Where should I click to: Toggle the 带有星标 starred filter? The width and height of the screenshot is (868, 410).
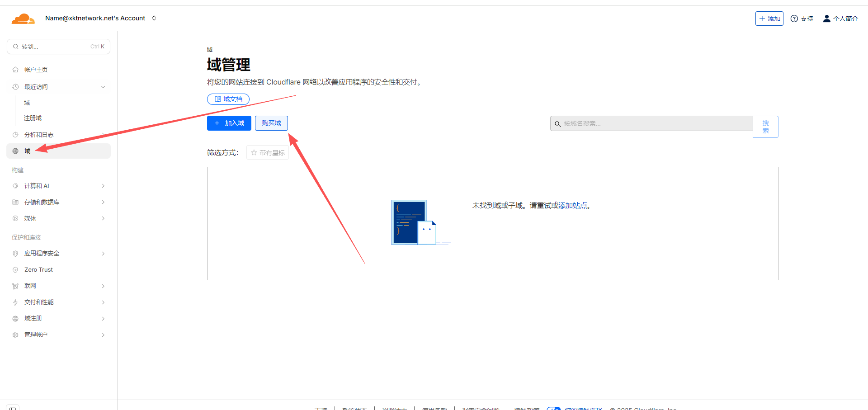tap(268, 153)
